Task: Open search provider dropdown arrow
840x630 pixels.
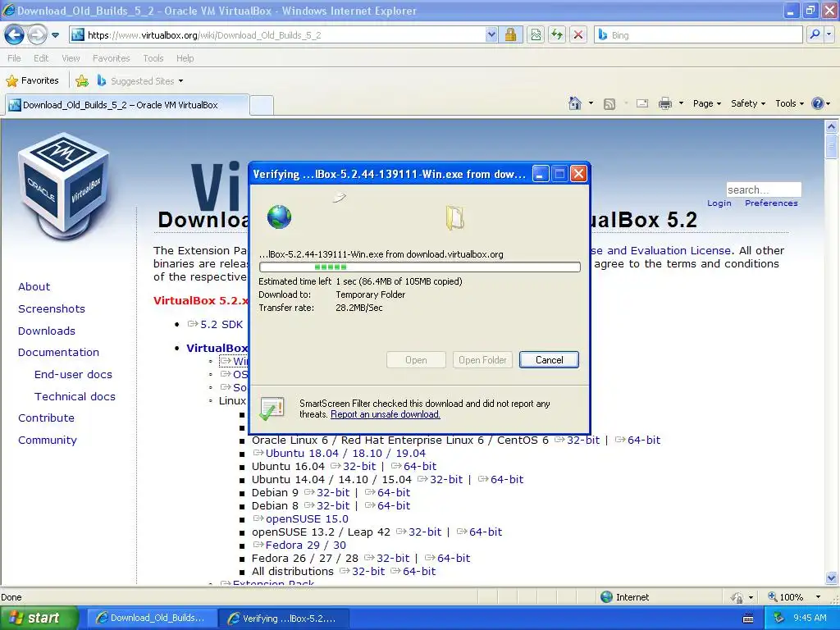Action: click(x=829, y=35)
